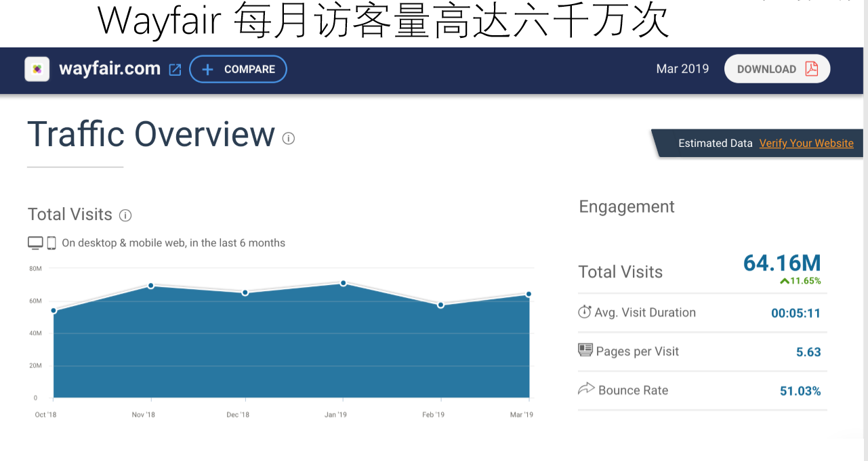Click the Mar 2019 date label
The image size is (868, 461).
pos(682,69)
